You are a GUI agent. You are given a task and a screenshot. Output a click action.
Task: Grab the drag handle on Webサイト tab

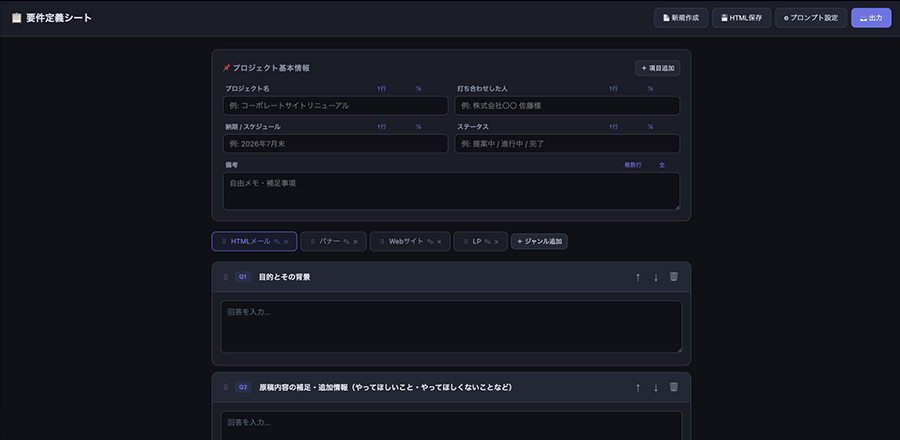click(x=382, y=242)
